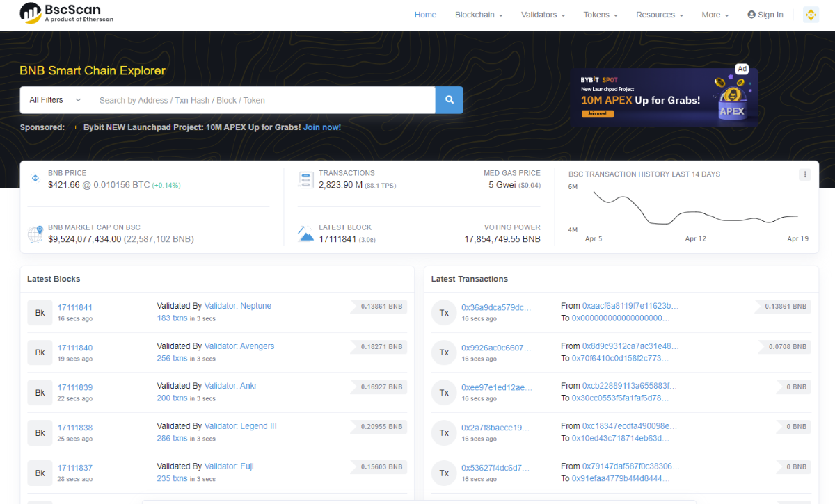This screenshot has width=835, height=504.
Task: Click Tx icon for 0x53627f4dc6d7 transaction
Action: [x=444, y=473]
